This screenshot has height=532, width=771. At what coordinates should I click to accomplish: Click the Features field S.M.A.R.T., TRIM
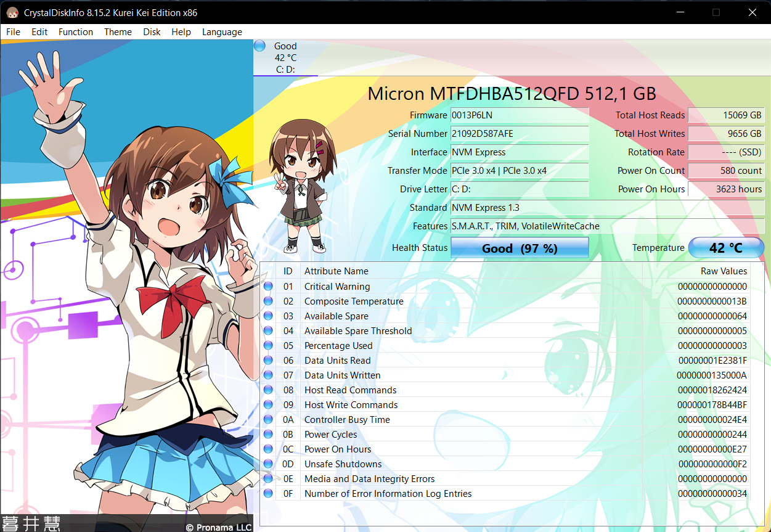coord(607,226)
